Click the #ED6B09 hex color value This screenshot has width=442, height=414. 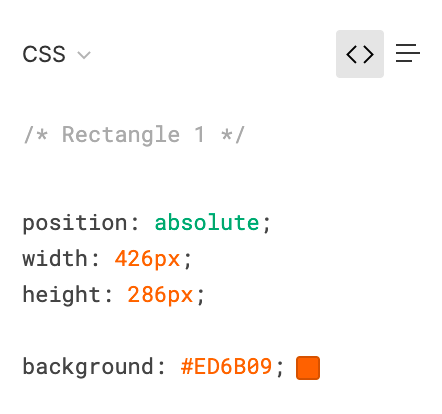click(x=227, y=367)
